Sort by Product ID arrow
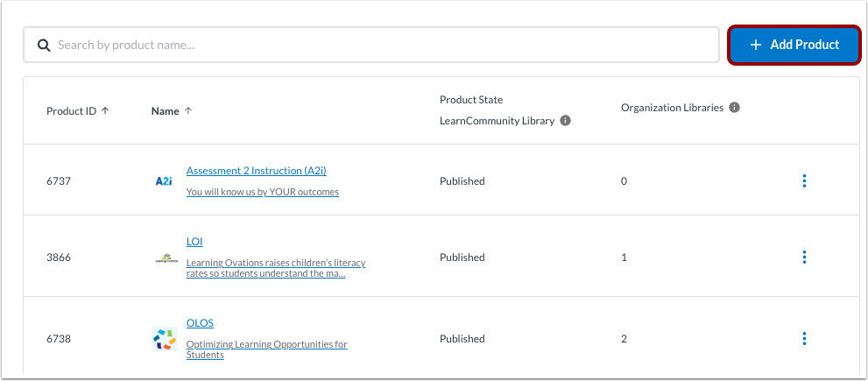 pos(106,111)
